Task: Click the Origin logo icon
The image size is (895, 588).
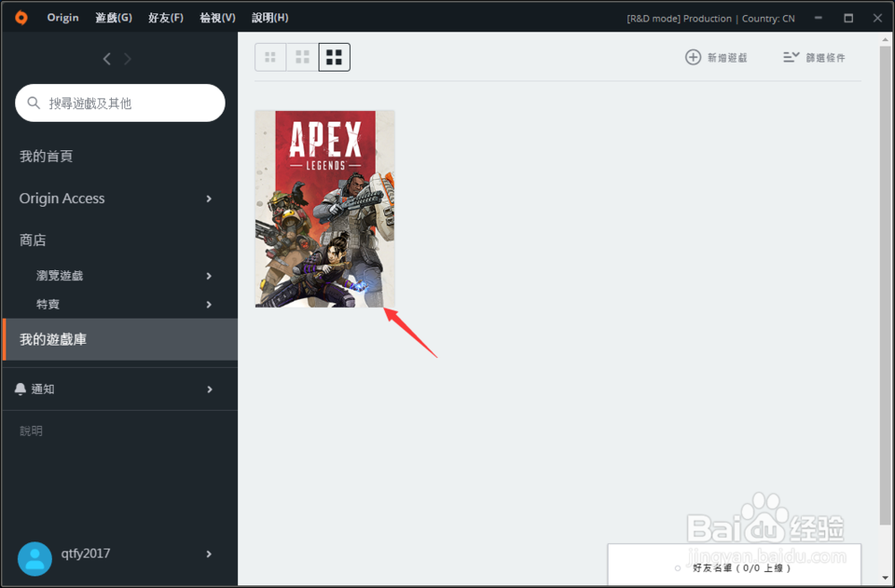Action: 21,18
